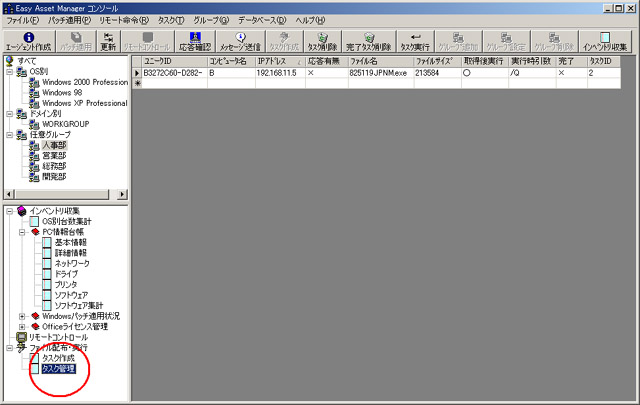The height and width of the screenshot is (405, 640).
Task: Click the リモートコントロール toolbar icon
Action: (147, 42)
